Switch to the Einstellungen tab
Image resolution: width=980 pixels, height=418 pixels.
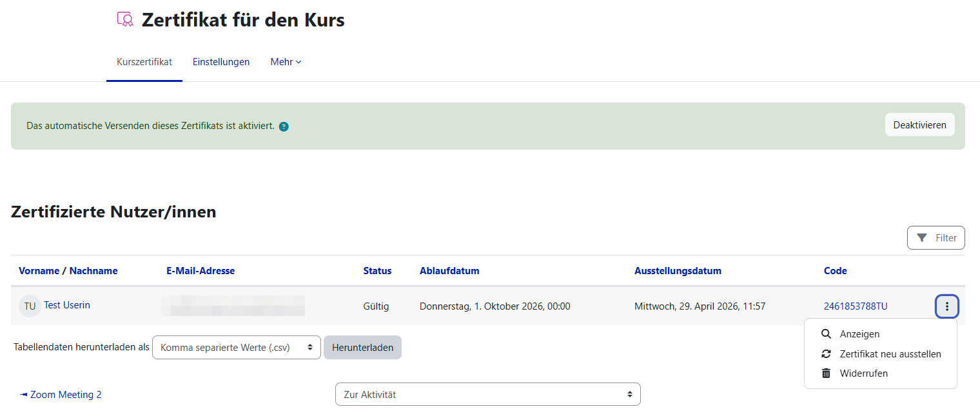pyautogui.click(x=221, y=62)
